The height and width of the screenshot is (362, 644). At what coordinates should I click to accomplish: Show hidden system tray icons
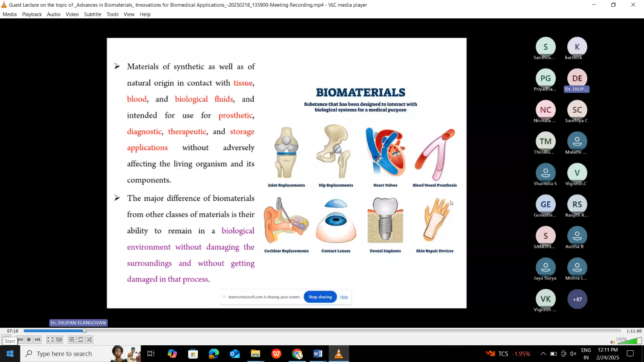(543, 354)
